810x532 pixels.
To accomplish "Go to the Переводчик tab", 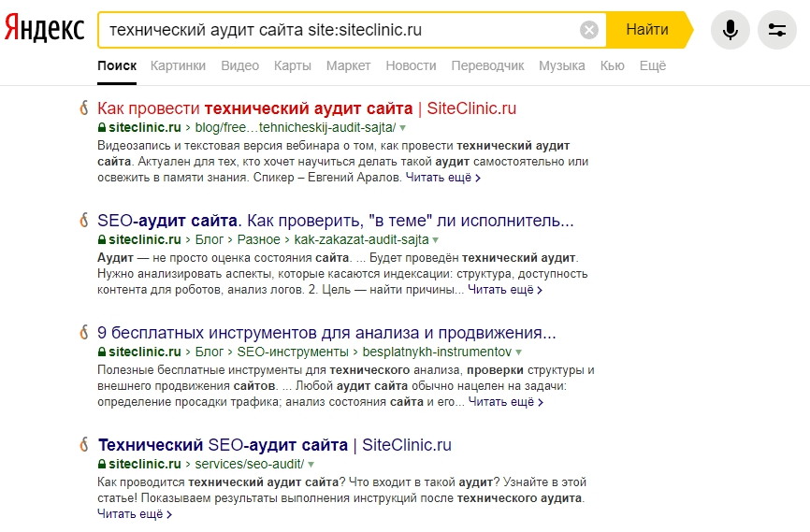I will tap(487, 65).
